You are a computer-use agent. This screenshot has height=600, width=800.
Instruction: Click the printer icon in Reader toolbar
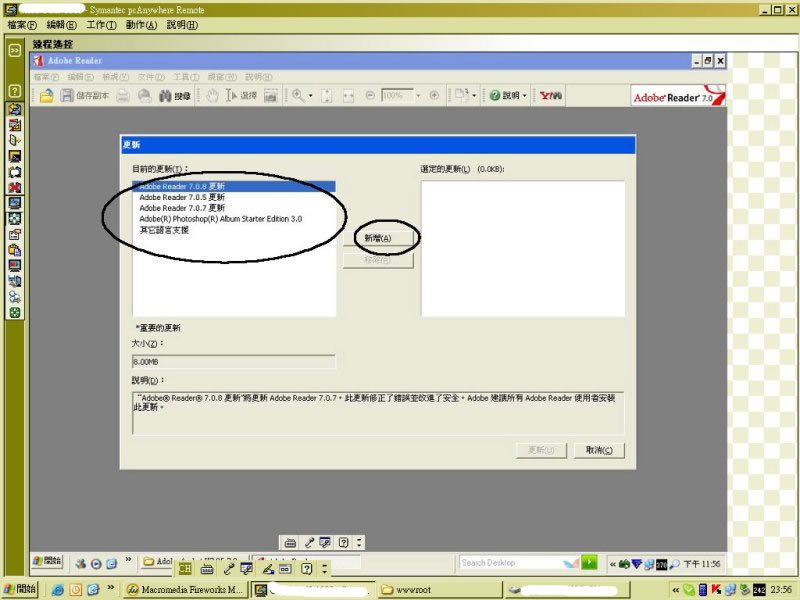pos(122,95)
